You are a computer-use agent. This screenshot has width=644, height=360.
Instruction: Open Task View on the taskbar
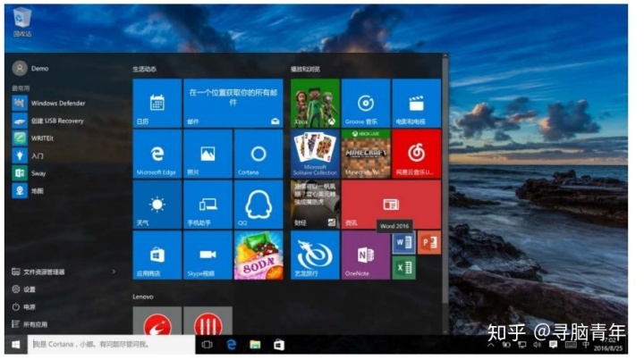click(x=207, y=345)
